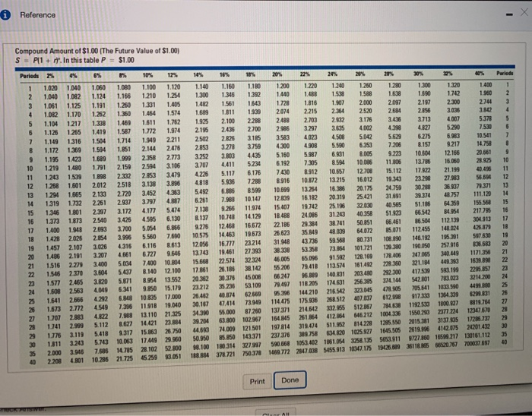Screen dimensions: 532x416
Task: Click the cell value 5653.911
Action: tap(391, 339)
